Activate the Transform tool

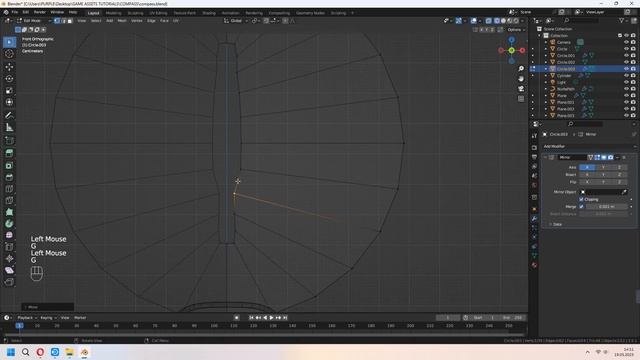pyautogui.click(x=9, y=102)
